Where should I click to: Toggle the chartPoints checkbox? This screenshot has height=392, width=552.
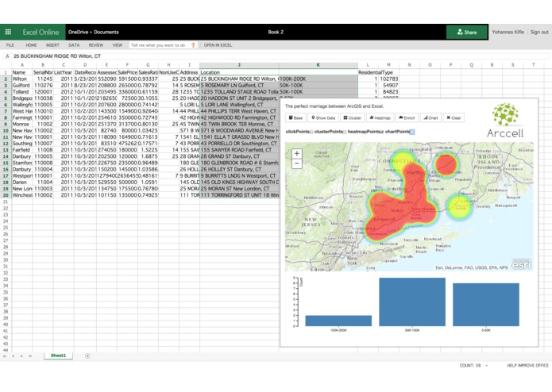412,133
